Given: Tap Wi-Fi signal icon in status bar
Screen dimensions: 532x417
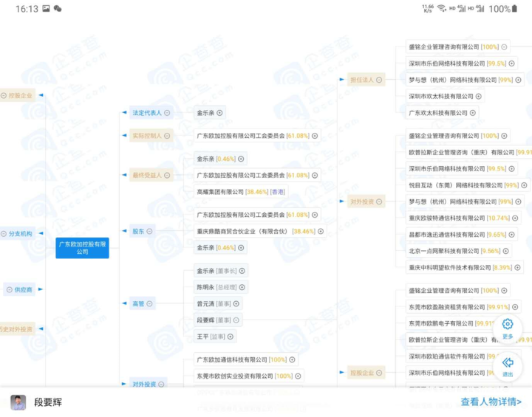Looking at the screenshot, I should pos(441,8).
